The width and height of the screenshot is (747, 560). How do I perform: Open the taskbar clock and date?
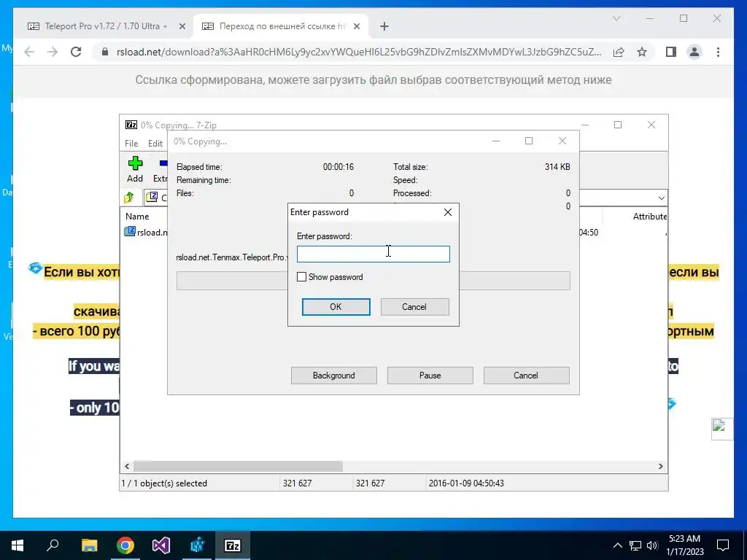[x=684, y=545]
